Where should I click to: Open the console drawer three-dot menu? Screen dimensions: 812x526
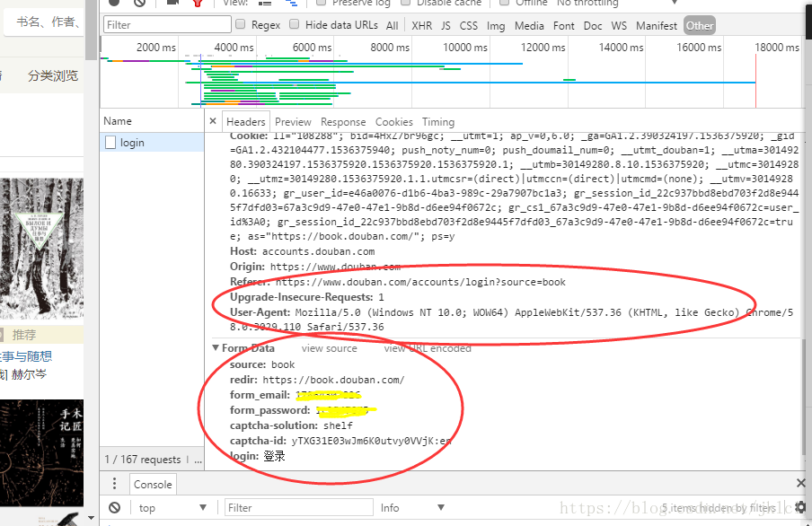pyautogui.click(x=114, y=484)
